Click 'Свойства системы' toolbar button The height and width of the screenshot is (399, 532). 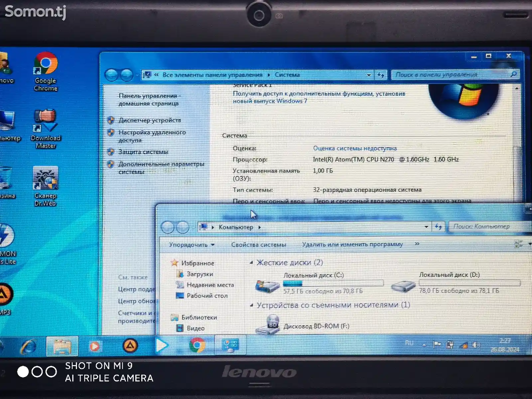[258, 244]
